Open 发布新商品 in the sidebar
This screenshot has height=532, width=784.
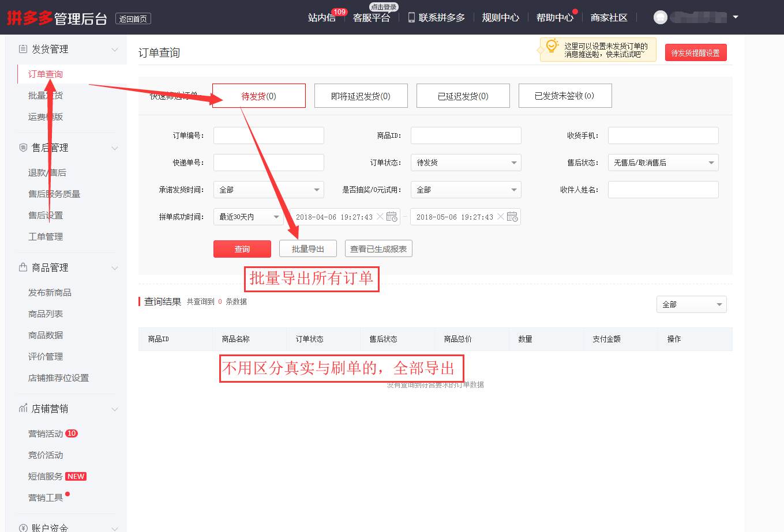(x=50, y=293)
